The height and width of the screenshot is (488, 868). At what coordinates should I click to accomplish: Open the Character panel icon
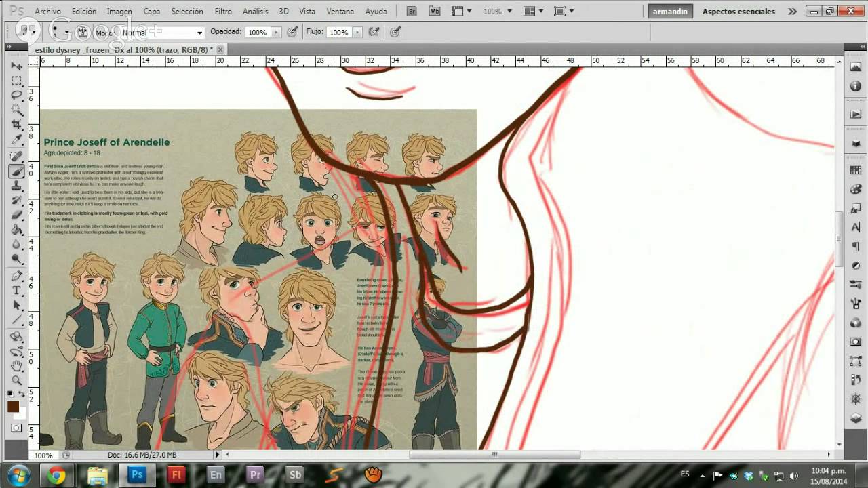coord(855,227)
